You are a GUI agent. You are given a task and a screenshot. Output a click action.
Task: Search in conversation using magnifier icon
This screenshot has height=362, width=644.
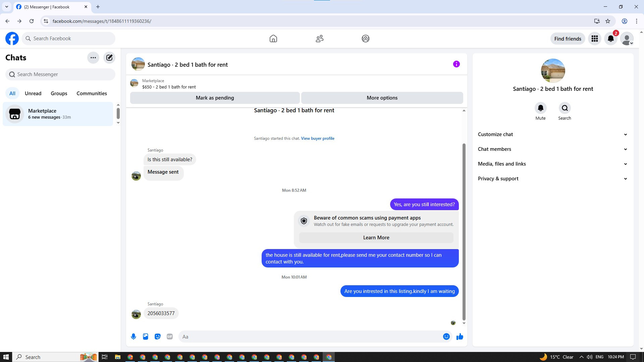565,108
